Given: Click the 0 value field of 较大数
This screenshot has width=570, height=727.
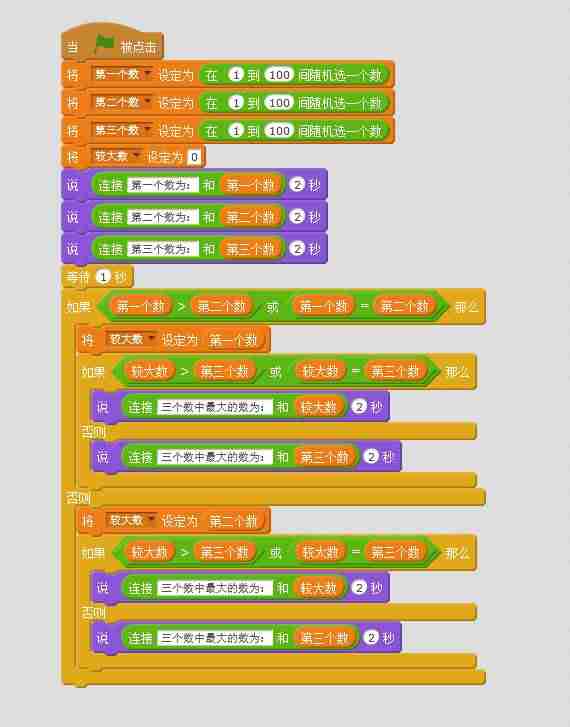Looking at the screenshot, I should (x=194, y=157).
